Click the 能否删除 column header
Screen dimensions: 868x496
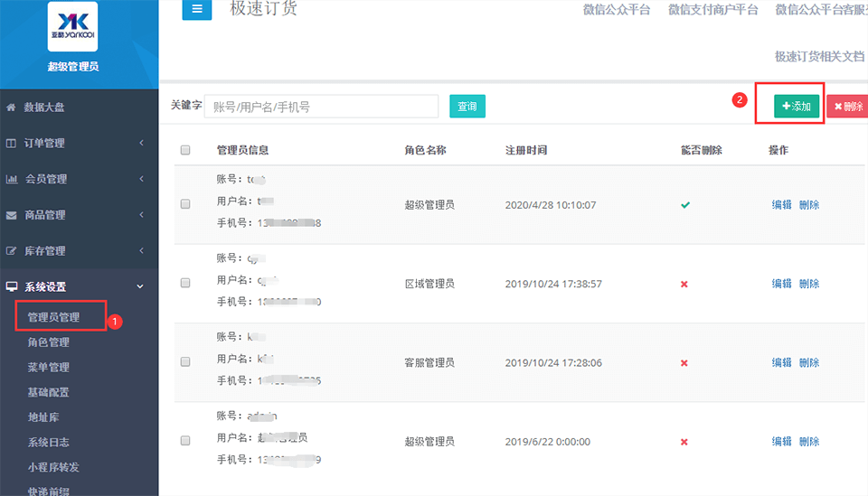click(x=702, y=150)
